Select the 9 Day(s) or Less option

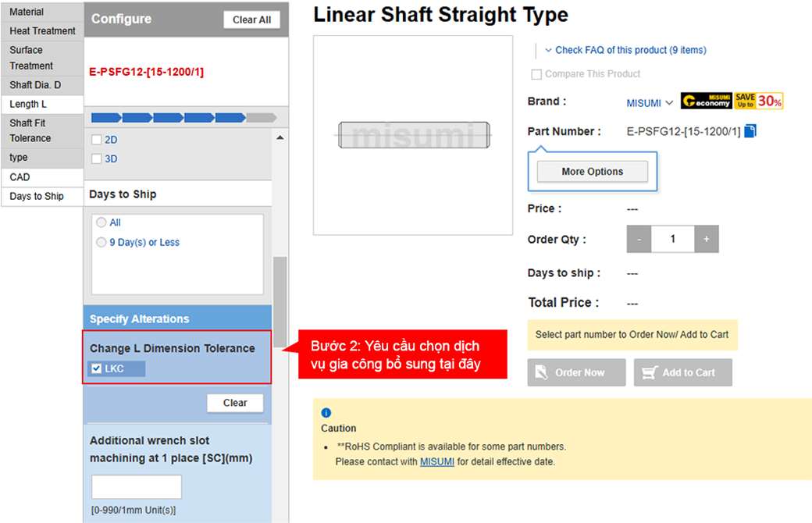[x=101, y=243]
